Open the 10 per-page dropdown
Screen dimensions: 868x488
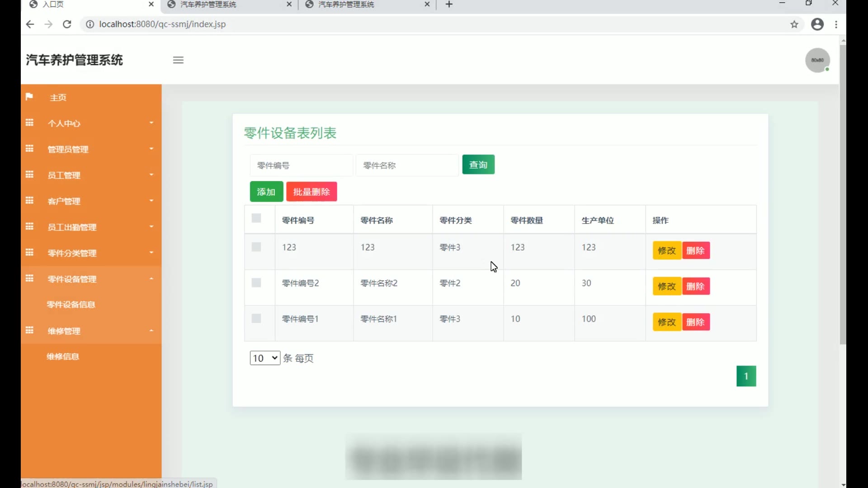click(x=265, y=358)
